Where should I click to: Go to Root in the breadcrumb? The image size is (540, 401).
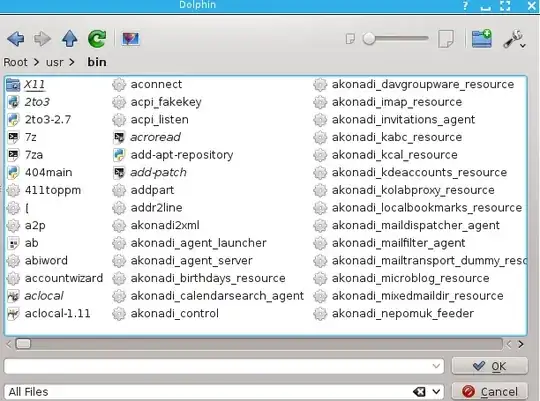(x=15, y=62)
